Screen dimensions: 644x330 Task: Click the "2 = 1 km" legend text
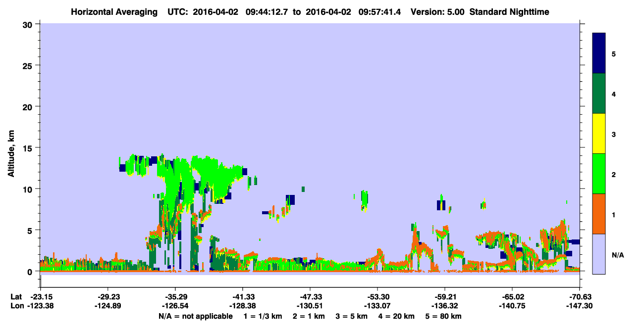309,316
